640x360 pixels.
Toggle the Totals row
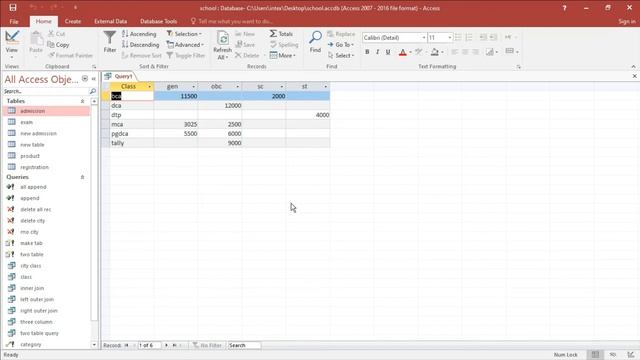pos(281,34)
